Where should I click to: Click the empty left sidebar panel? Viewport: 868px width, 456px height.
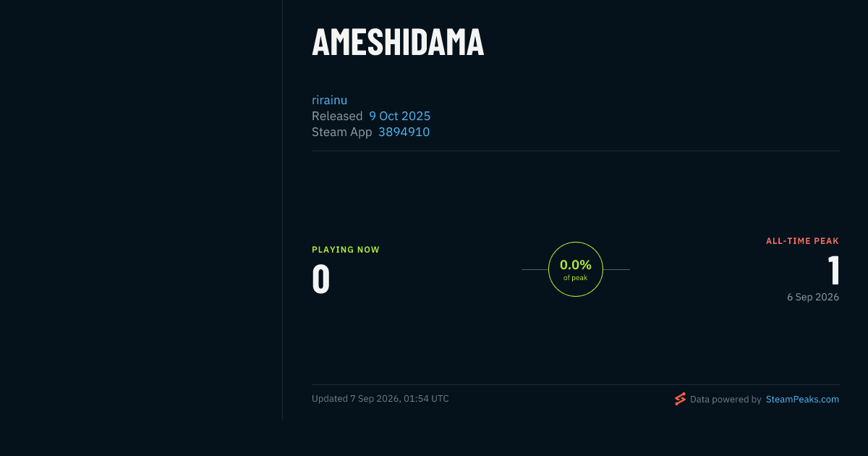point(141,210)
